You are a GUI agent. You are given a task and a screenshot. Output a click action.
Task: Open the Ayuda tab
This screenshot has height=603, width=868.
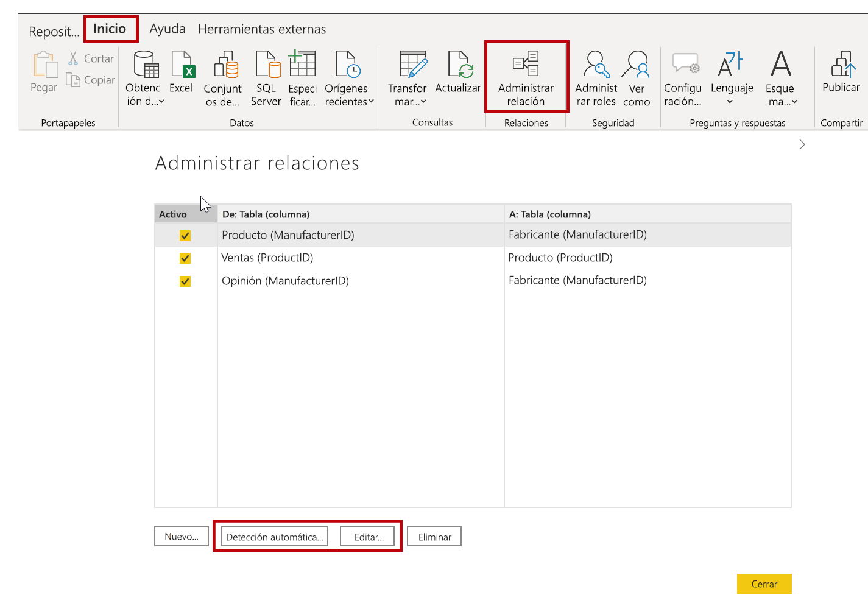pyautogui.click(x=168, y=29)
